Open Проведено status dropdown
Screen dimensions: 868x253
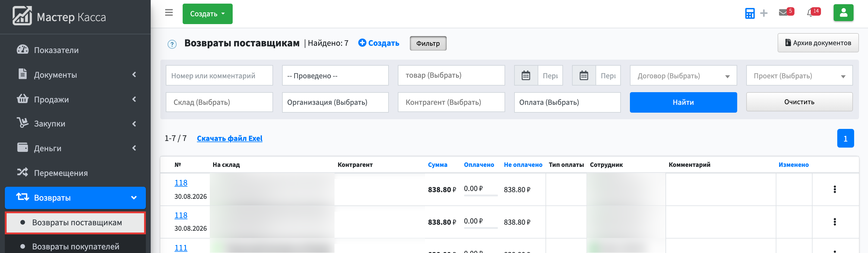(x=335, y=76)
